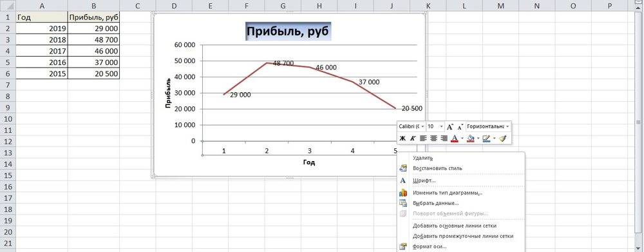Select cell B3 containing 48 700
The height and width of the screenshot is (252, 644).
[93, 40]
